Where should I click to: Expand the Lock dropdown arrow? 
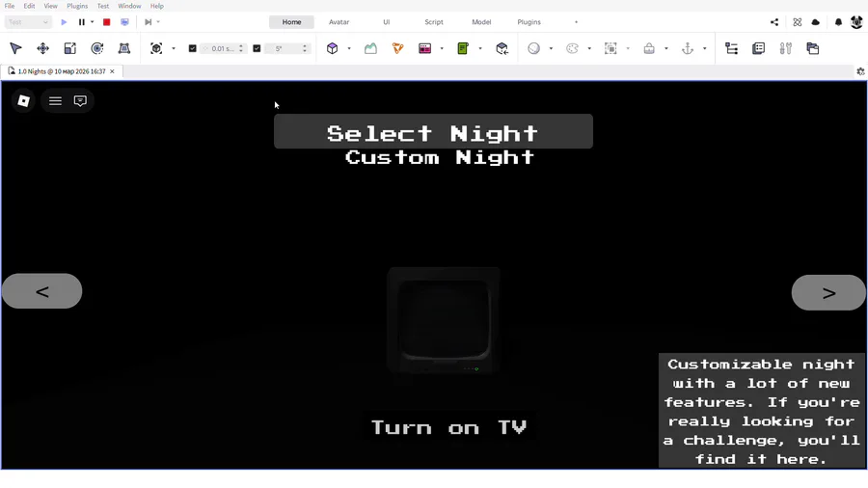[665, 48]
